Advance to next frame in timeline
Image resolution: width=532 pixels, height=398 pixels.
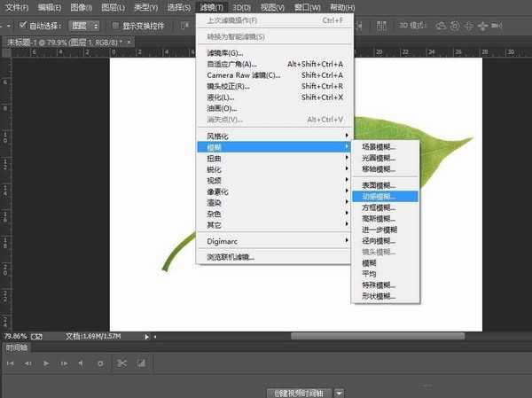[63, 363]
